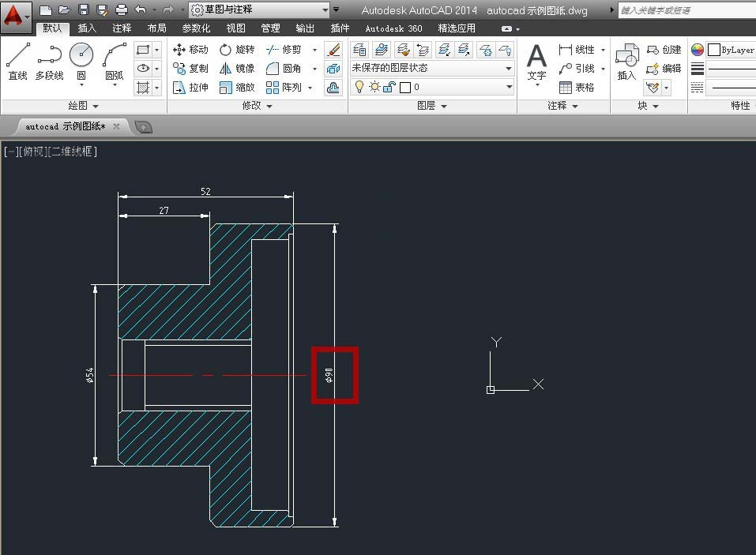The width and height of the screenshot is (756, 555).
Task: Click the Erase icon in Modify panel
Action: 333,50
